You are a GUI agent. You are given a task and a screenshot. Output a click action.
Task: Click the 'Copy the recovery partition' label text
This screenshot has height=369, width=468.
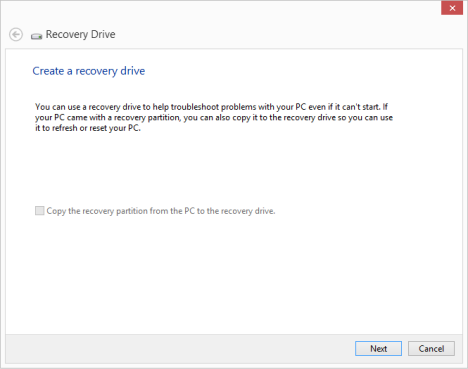[x=161, y=211]
